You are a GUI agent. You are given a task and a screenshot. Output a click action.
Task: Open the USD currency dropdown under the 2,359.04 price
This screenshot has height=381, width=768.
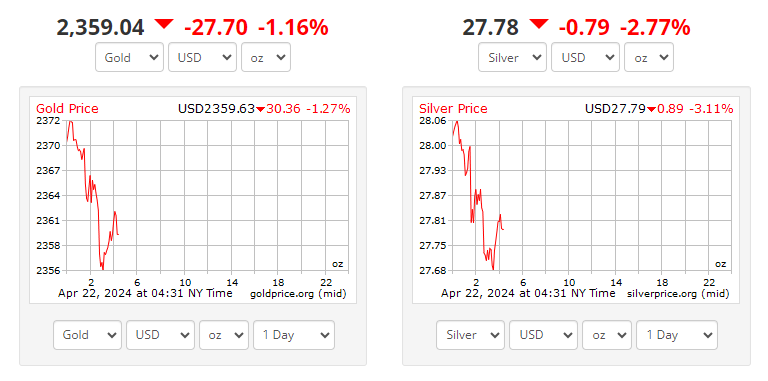202,57
